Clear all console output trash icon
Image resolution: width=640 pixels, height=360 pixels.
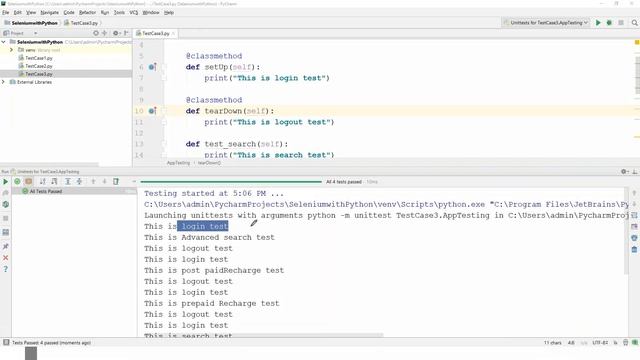pyautogui.click(x=634, y=249)
